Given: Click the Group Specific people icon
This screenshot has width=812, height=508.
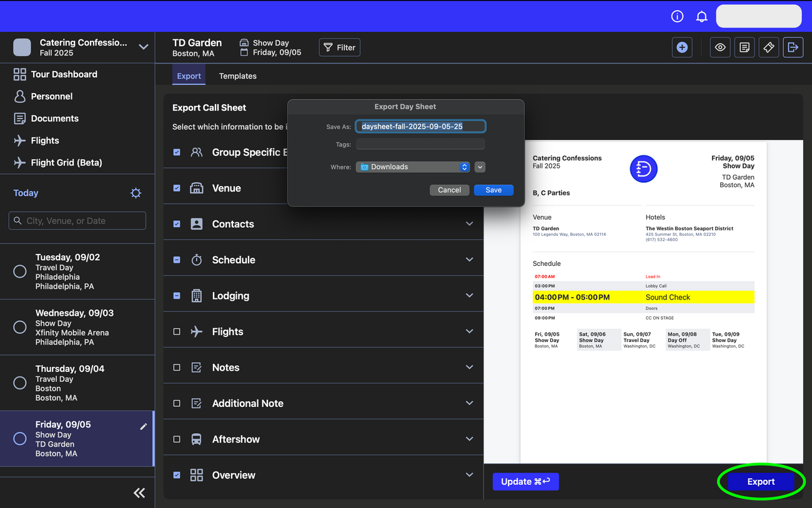Looking at the screenshot, I should point(197,152).
